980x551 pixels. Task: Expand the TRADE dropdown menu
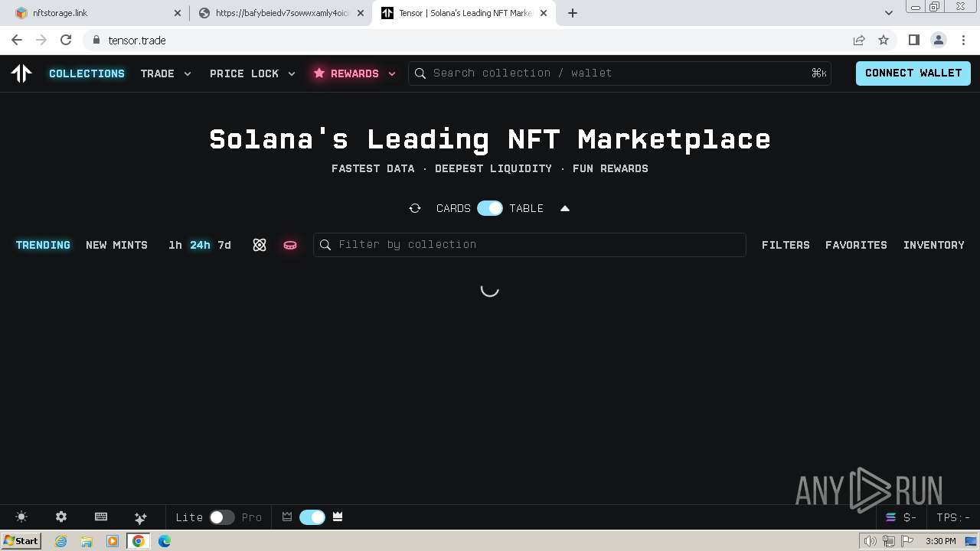166,73
